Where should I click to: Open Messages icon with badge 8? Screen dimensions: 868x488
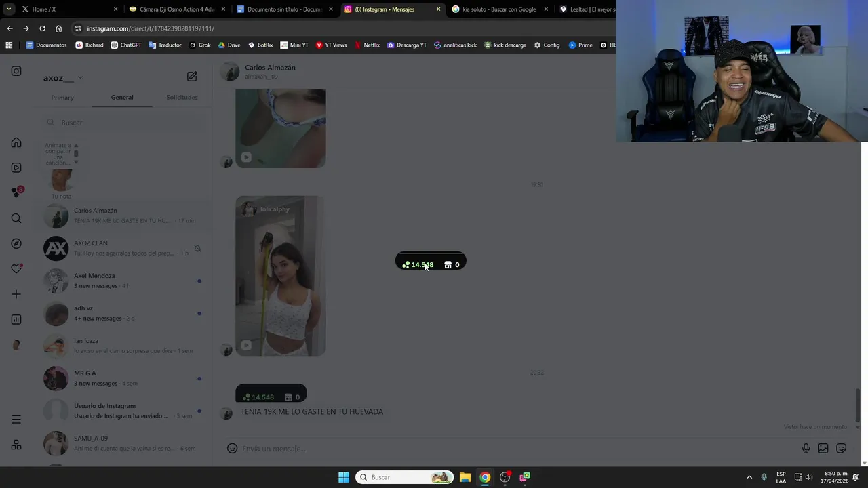17,192
